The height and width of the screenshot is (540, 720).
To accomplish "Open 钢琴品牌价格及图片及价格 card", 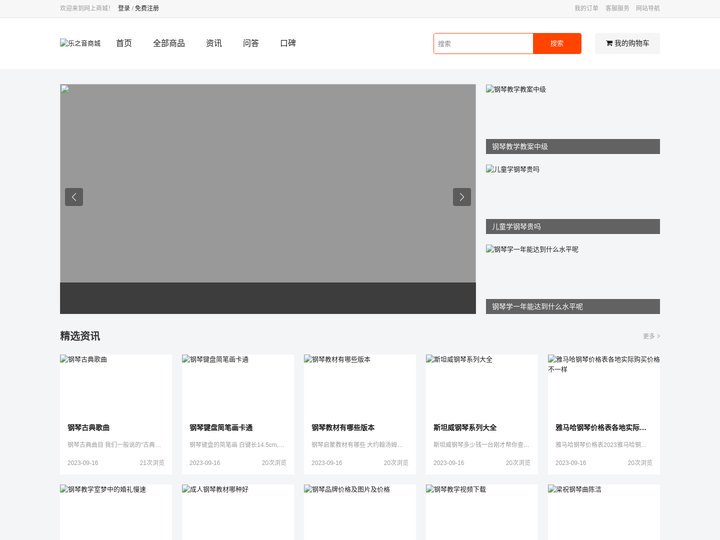I will pyautogui.click(x=360, y=512).
